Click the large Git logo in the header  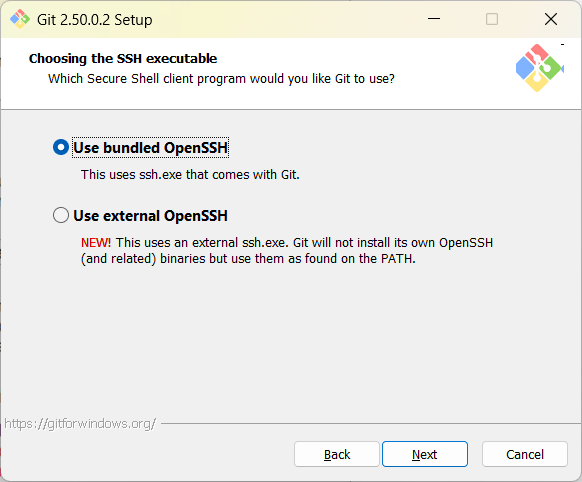pos(539,68)
